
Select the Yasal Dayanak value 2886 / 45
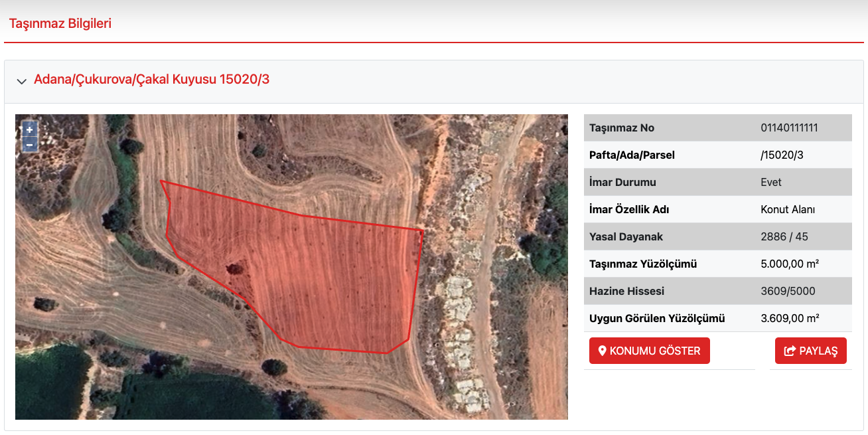784,237
